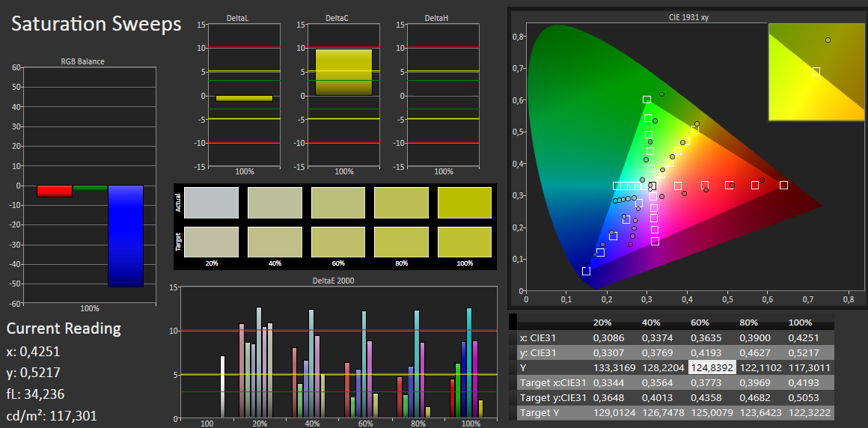Click the 'DeltaH' chart title
Viewport: 868px width, 428px height.
click(436, 18)
